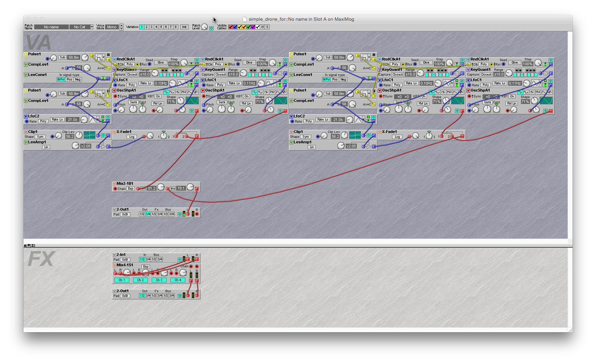Select Variation 1
596x364 pixels.
(142, 27)
